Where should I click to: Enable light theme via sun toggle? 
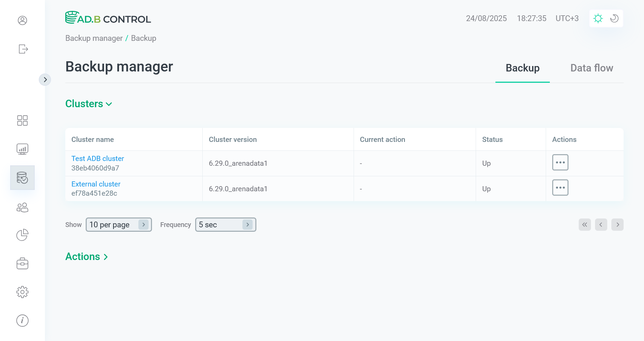click(x=598, y=18)
